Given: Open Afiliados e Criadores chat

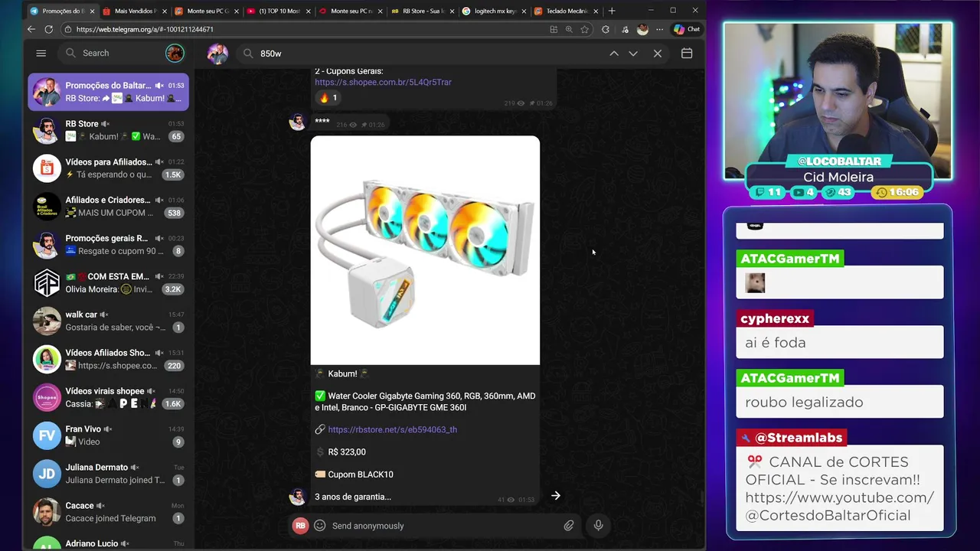Looking at the screenshot, I should click(x=109, y=207).
